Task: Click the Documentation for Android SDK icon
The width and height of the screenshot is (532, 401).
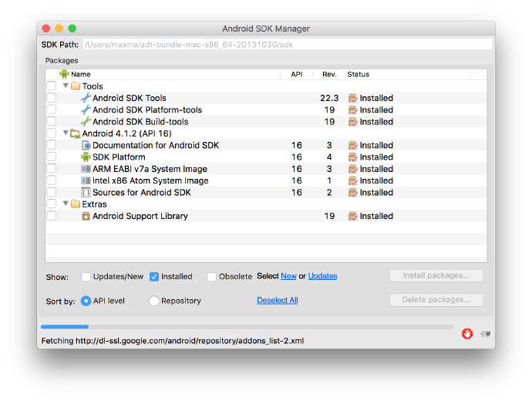Action: pyautogui.click(x=86, y=145)
